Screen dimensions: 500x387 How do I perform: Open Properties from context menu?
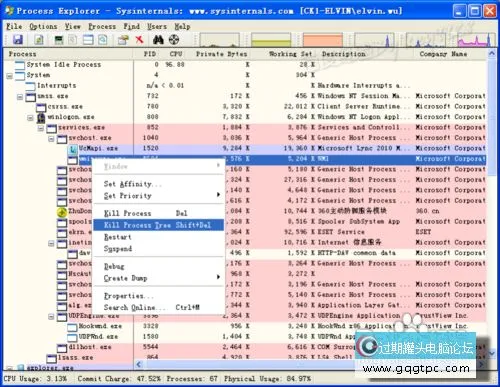(x=159, y=296)
